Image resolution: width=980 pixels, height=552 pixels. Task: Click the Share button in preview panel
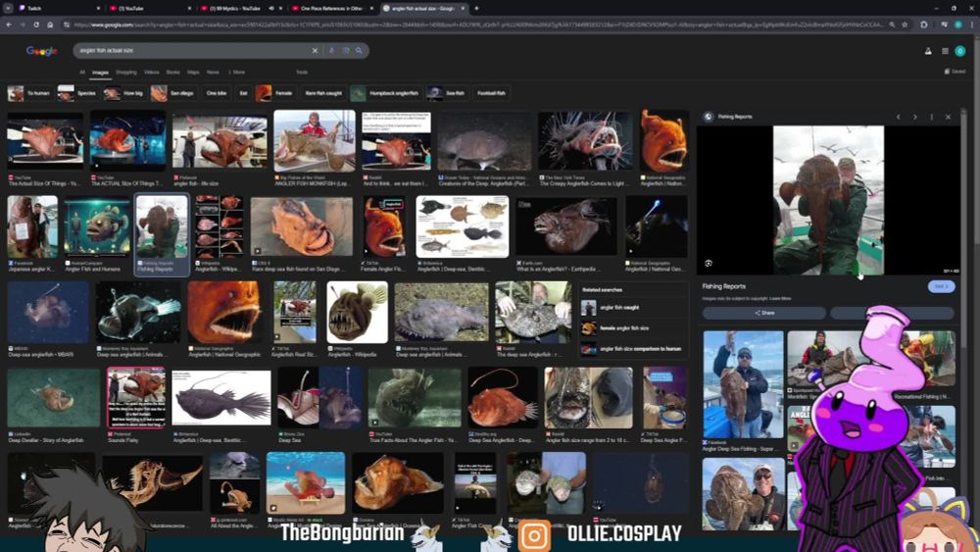coord(764,313)
